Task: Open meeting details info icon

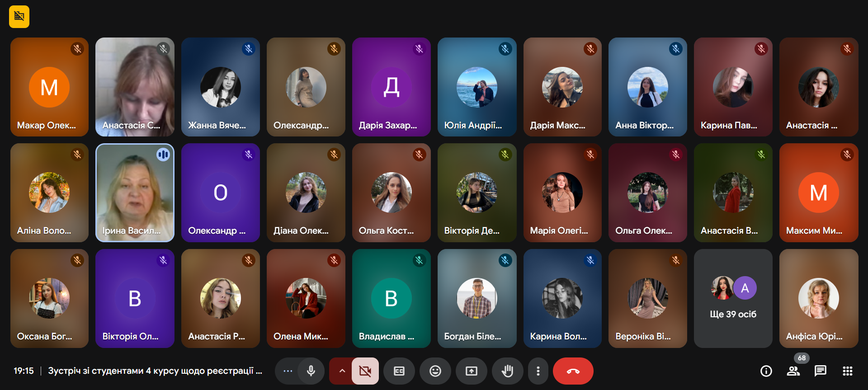Action: click(766, 371)
